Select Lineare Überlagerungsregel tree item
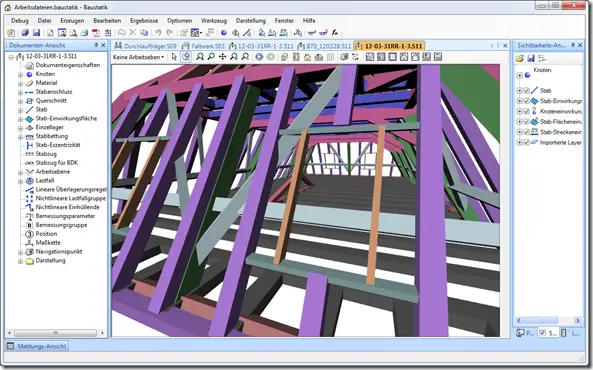The image size is (593, 370). (x=71, y=189)
